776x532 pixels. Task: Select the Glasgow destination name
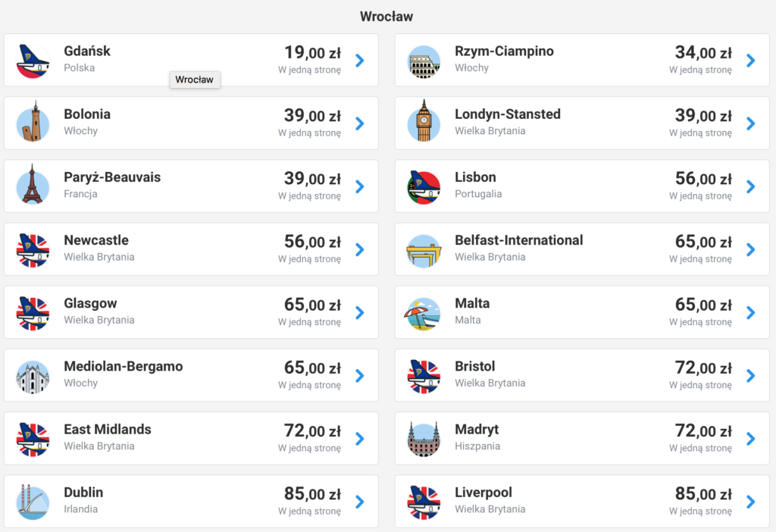(x=90, y=304)
